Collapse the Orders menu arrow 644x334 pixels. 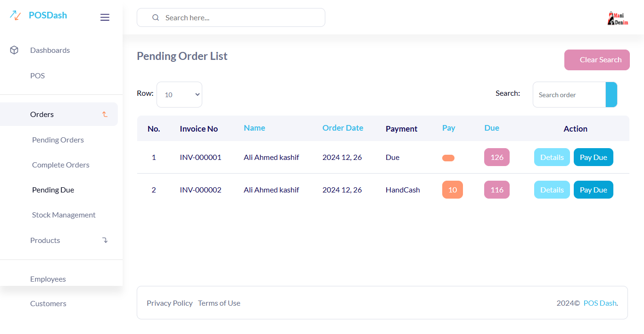105,114
